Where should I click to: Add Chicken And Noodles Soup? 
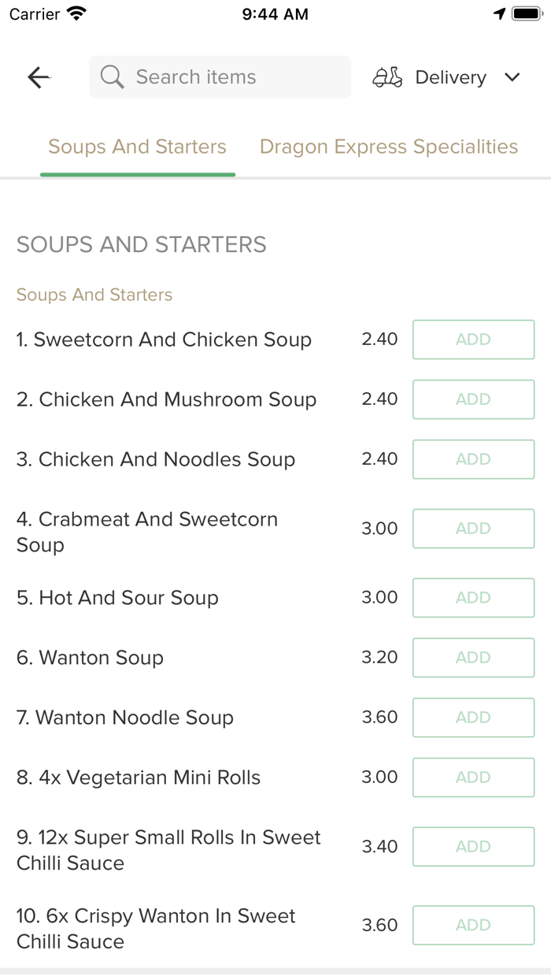pos(473,459)
